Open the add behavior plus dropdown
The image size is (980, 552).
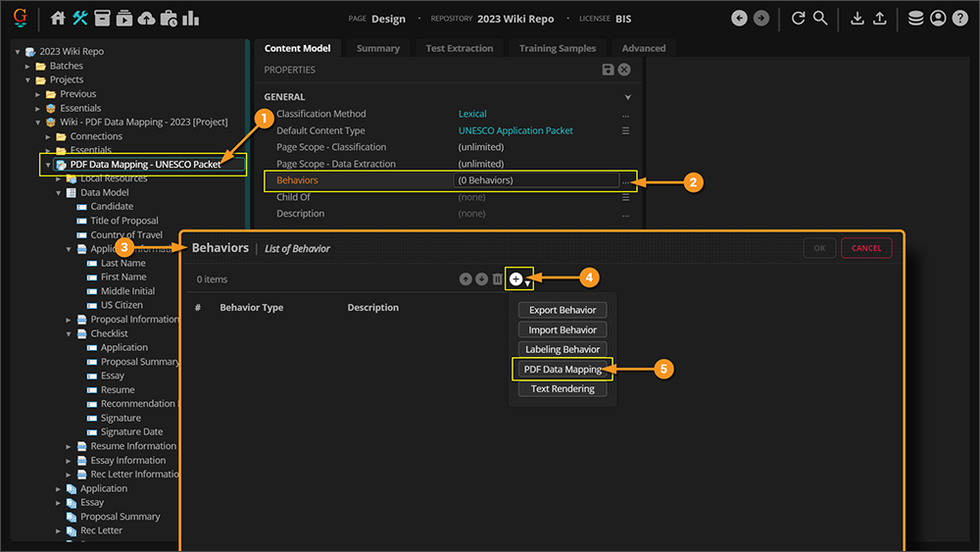517,279
